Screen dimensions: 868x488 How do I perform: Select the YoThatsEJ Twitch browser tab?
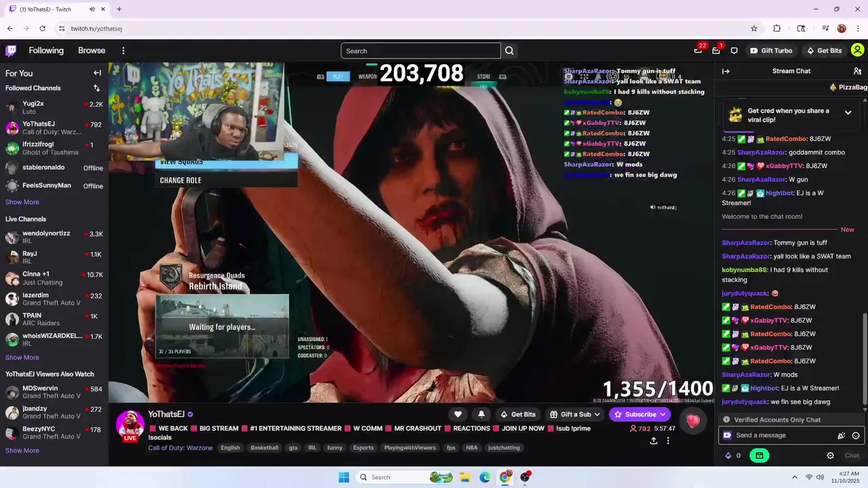point(57,9)
